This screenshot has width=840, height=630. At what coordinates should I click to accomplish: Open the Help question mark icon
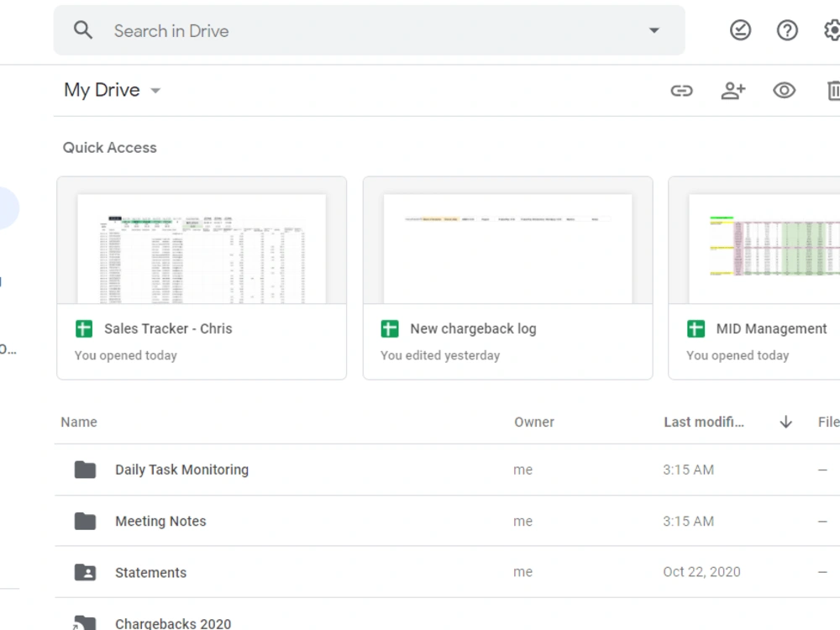[x=787, y=30]
